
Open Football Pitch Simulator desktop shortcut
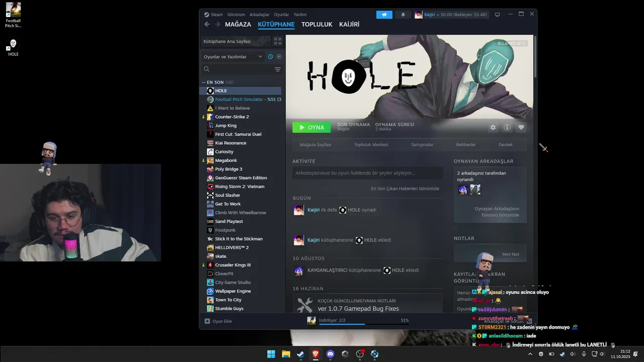[13, 15]
